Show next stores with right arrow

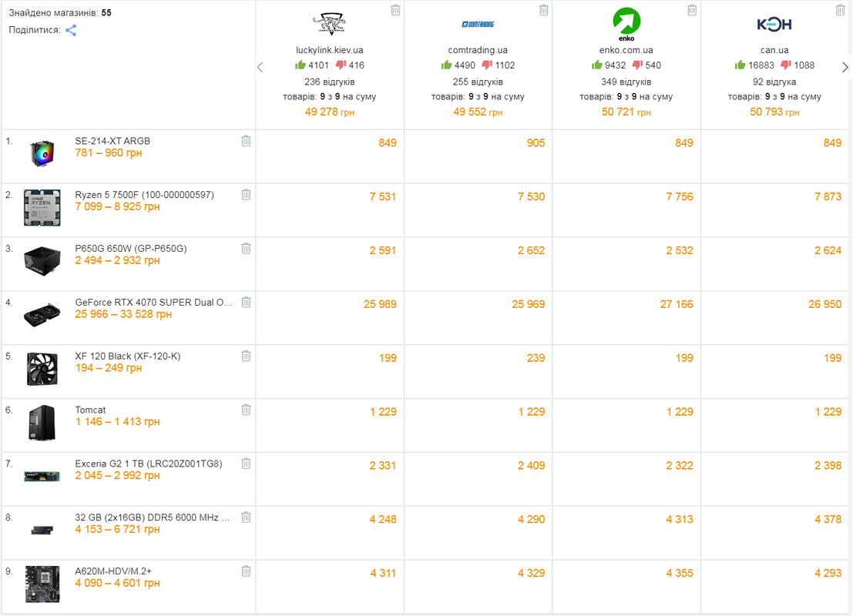coord(845,68)
